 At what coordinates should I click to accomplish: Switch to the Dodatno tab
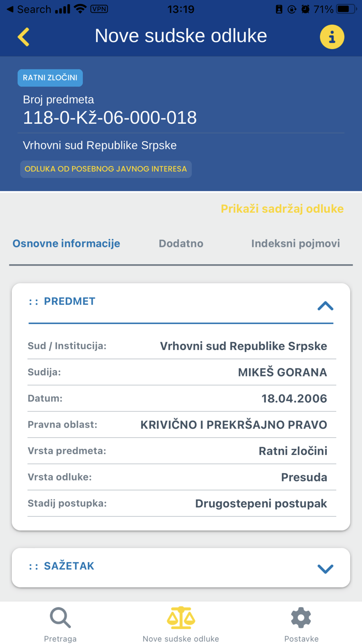coord(180,243)
